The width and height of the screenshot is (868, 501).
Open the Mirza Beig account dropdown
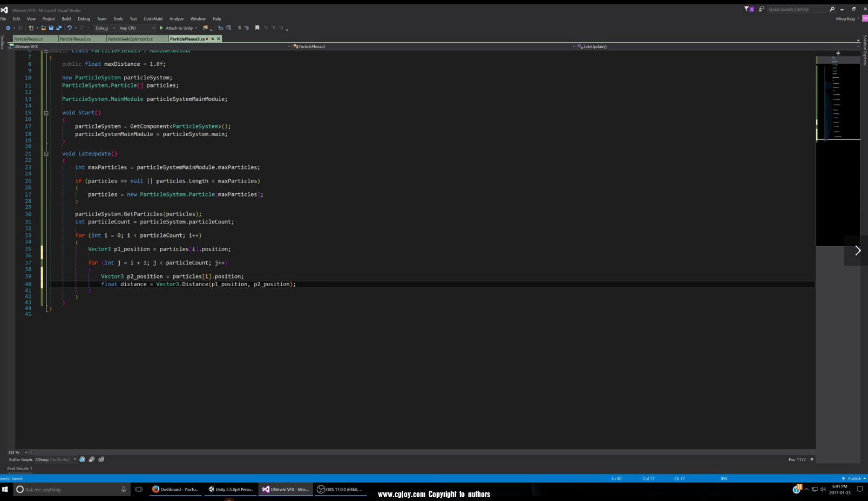pos(858,18)
